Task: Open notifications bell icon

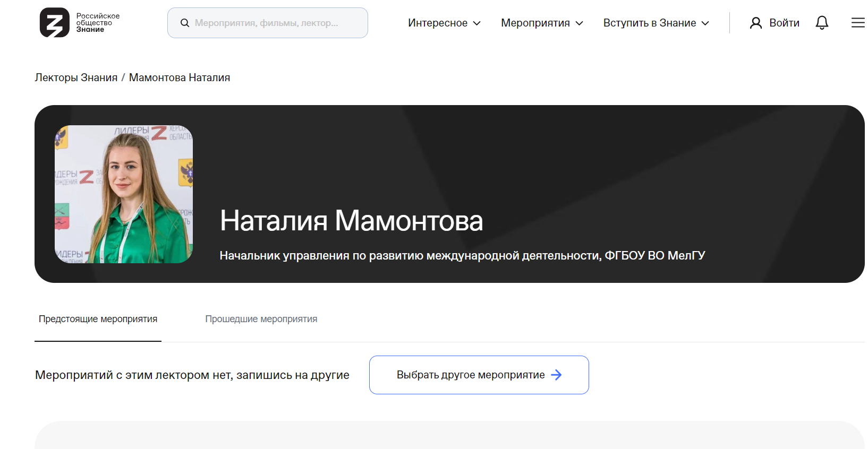Action: coord(822,23)
